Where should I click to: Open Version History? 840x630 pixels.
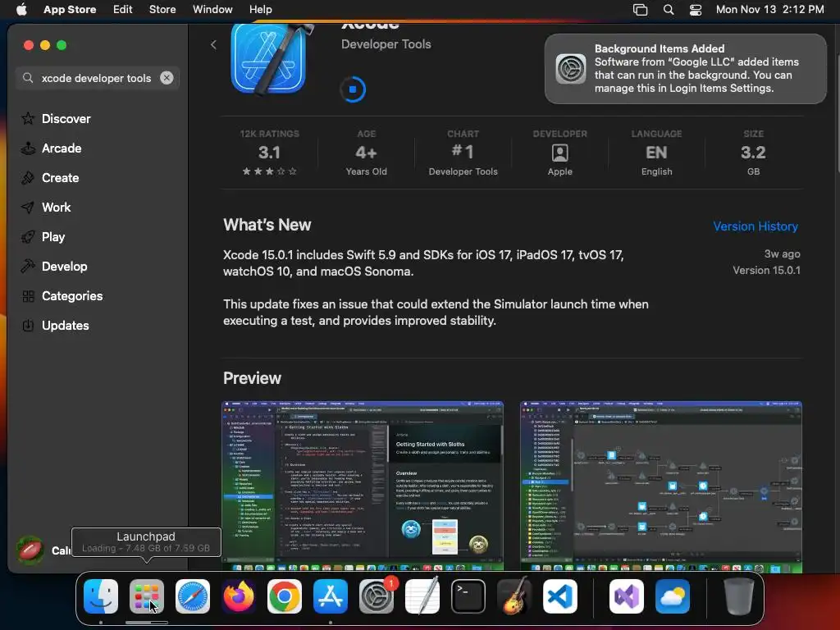point(756,226)
